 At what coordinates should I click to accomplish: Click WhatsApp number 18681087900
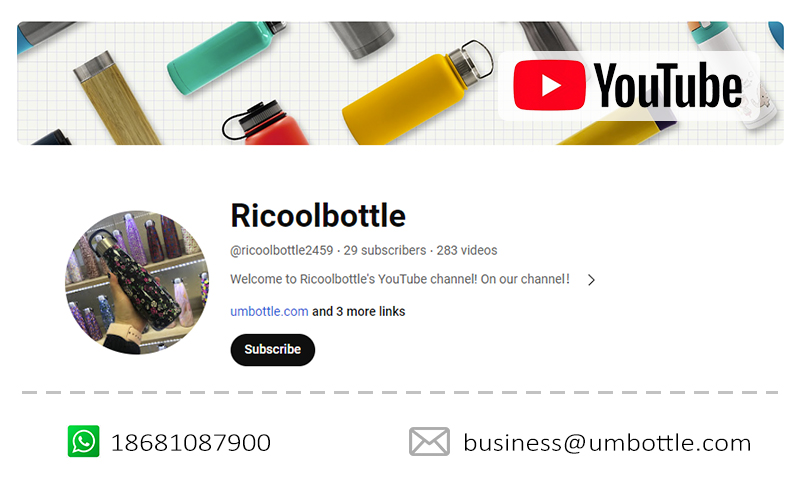191,443
